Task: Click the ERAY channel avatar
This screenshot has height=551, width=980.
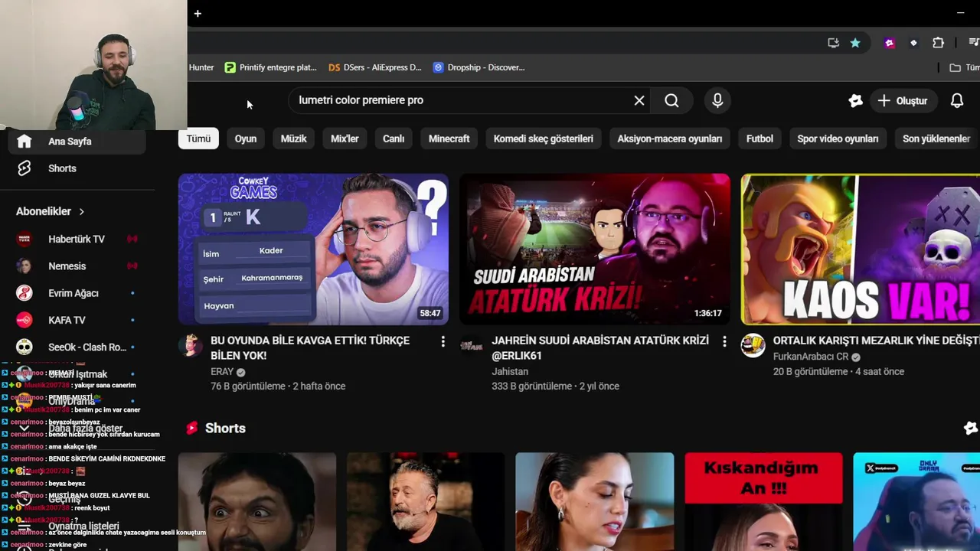Action: point(191,346)
